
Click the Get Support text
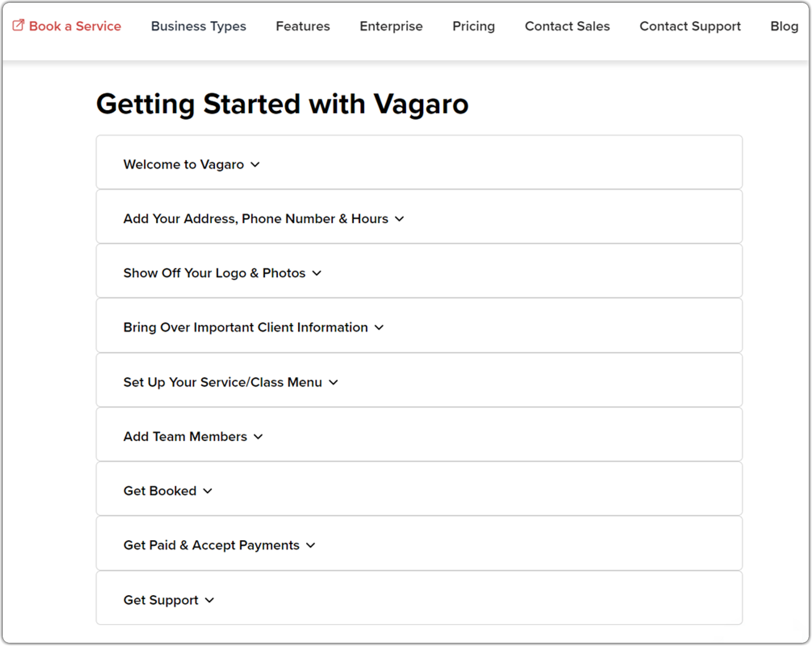(161, 600)
